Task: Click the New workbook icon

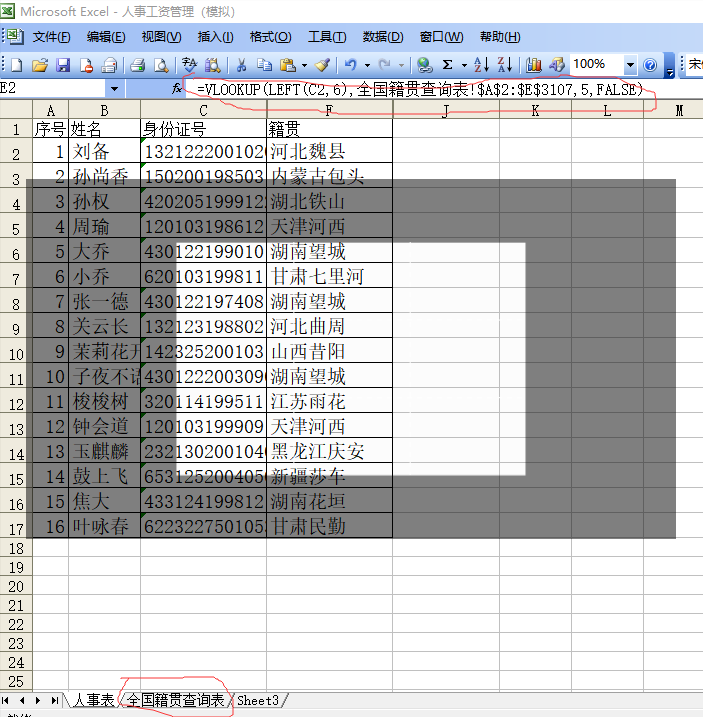Action: point(16,65)
